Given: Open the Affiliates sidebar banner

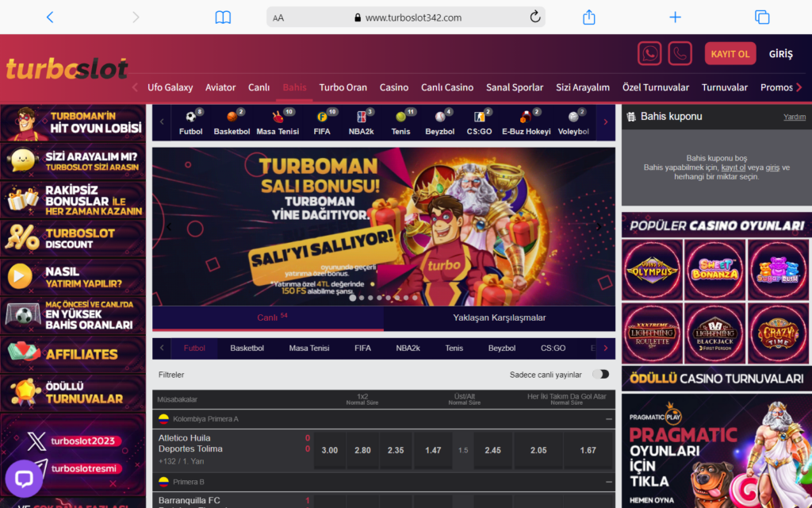Looking at the screenshot, I should tap(73, 354).
